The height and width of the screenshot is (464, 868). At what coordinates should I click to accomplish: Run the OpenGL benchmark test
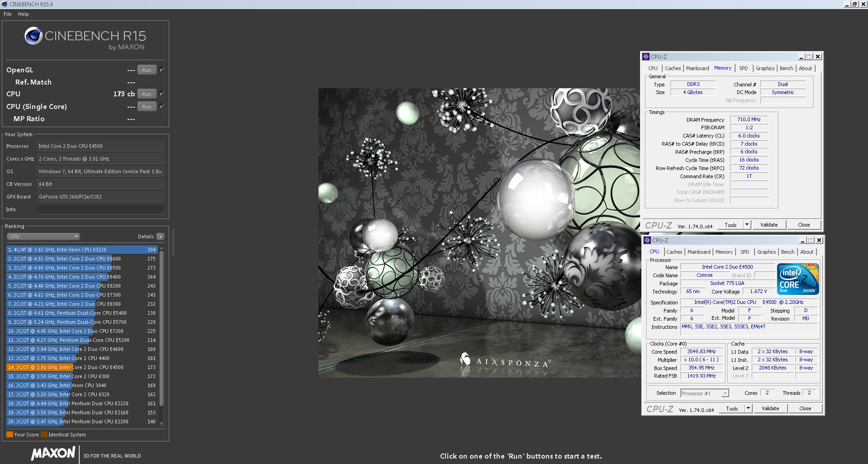pos(147,70)
